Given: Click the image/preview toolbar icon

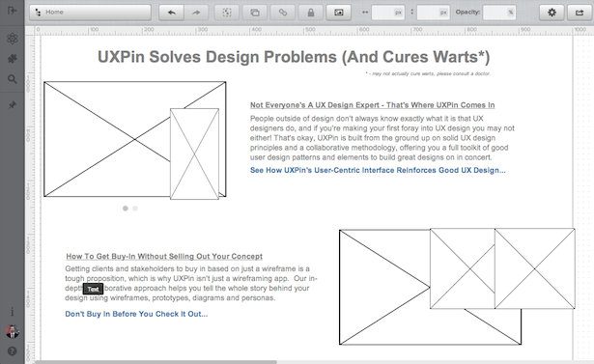Looking at the screenshot, I should 339,13.
